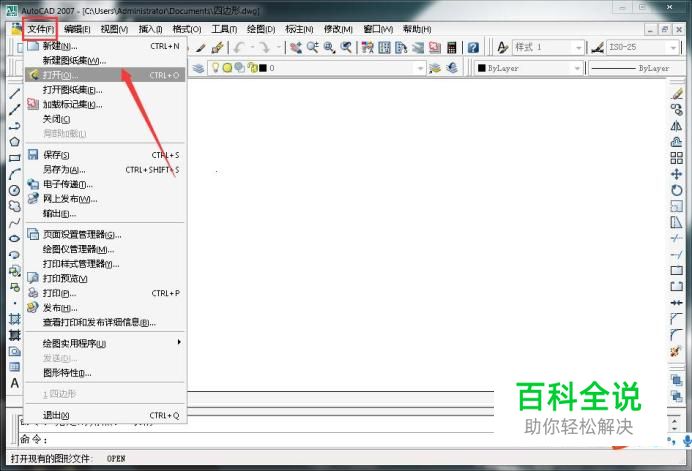Open the 插入(I) menu
Viewport: 692px width, 471px height.
(x=150, y=29)
